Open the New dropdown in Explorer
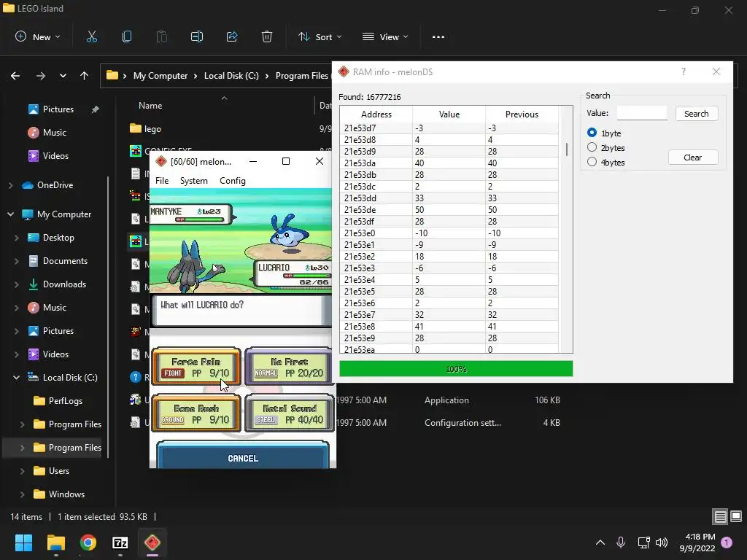The height and width of the screenshot is (560, 747). point(38,36)
